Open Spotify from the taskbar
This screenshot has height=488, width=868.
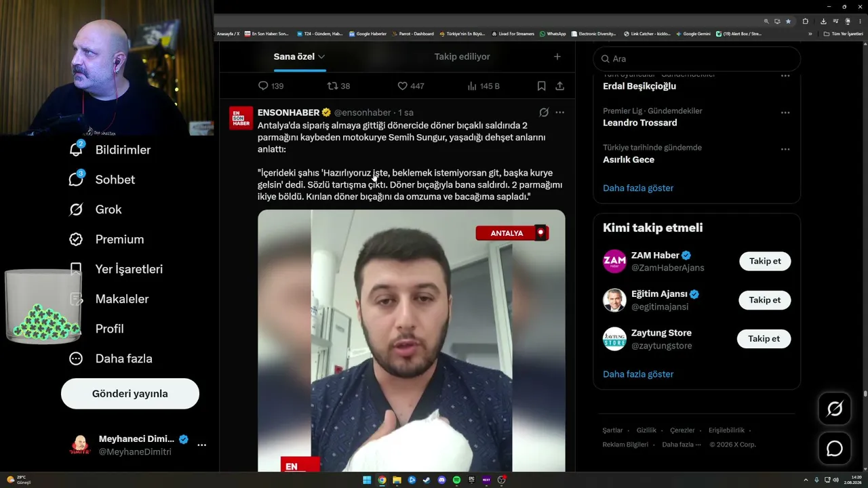click(456, 480)
